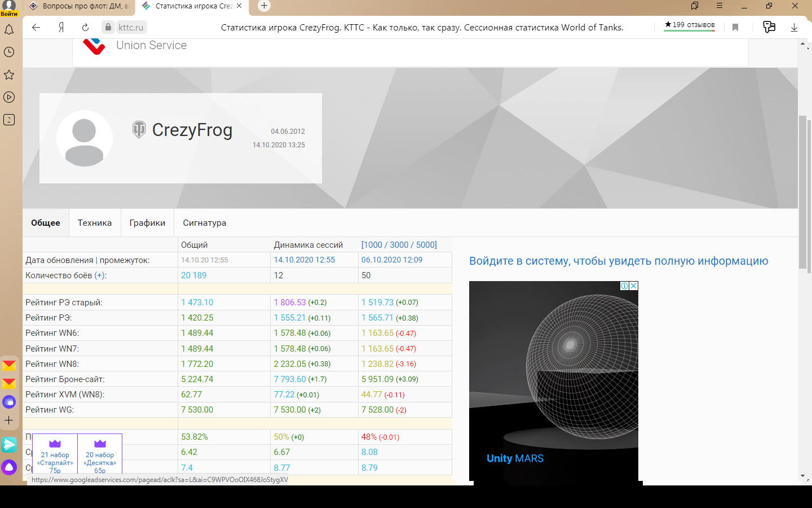
Task: Close the ad with its X icon
Action: point(634,286)
